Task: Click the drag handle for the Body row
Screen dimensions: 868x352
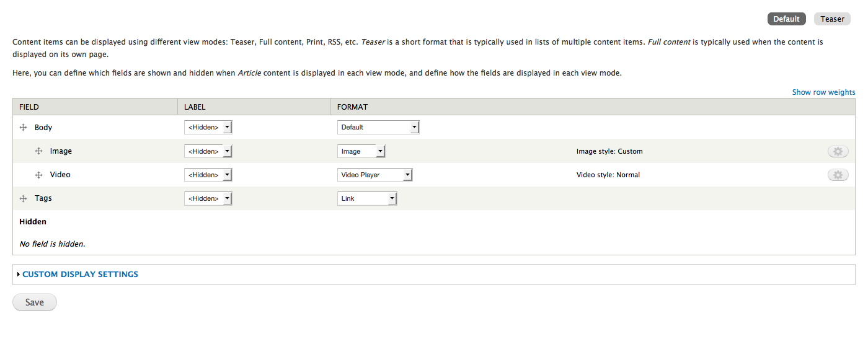Action: (24, 128)
